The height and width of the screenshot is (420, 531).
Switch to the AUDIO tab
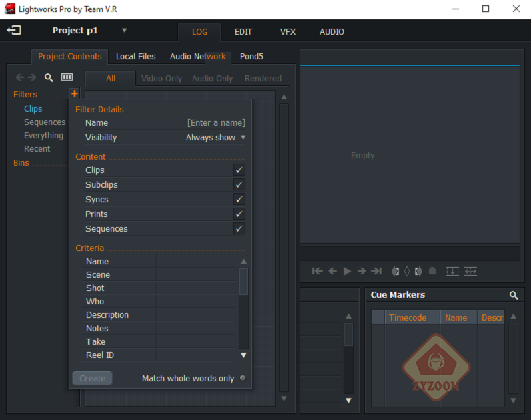click(332, 32)
